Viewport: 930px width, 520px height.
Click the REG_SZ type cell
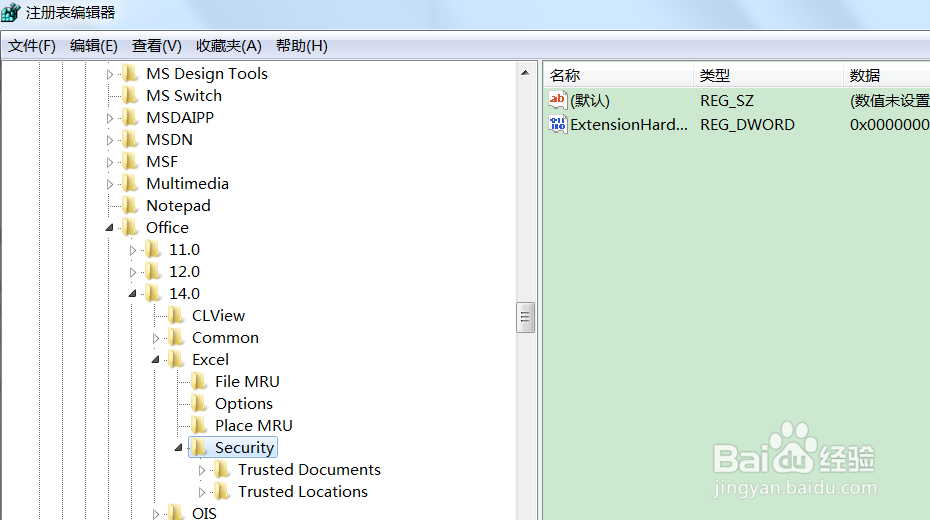(727, 101)
